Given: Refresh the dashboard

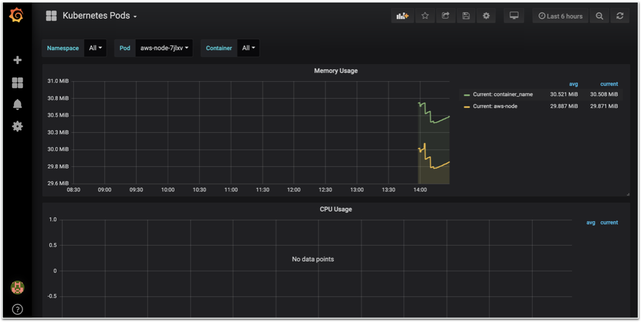Looking at the screenshot, I should pos(620,16).
